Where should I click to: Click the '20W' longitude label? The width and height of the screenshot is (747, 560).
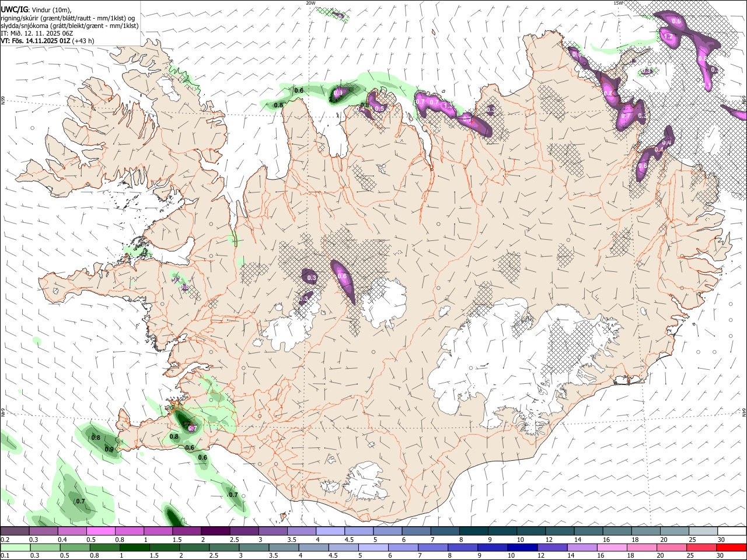click(310, 3)
